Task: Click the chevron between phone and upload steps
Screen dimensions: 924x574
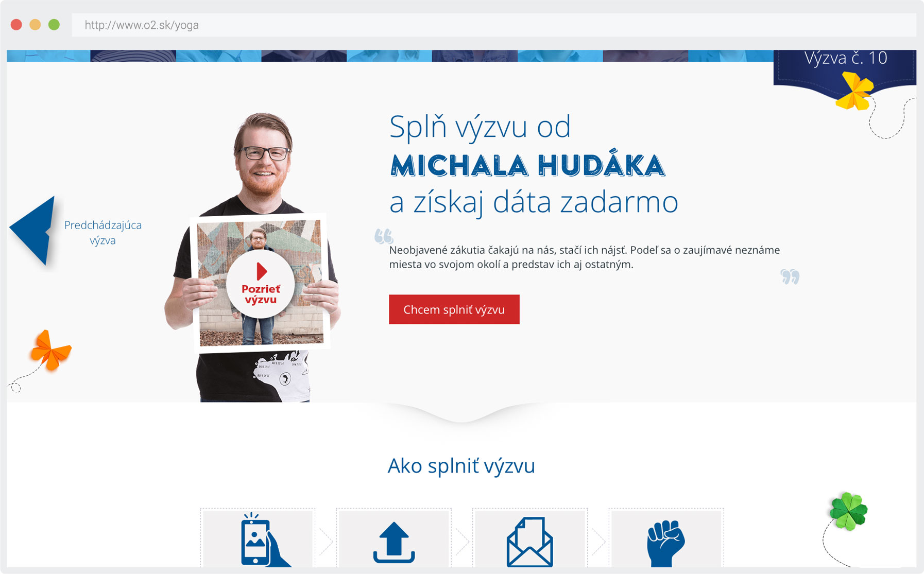Action: click(x=326, y=541)
